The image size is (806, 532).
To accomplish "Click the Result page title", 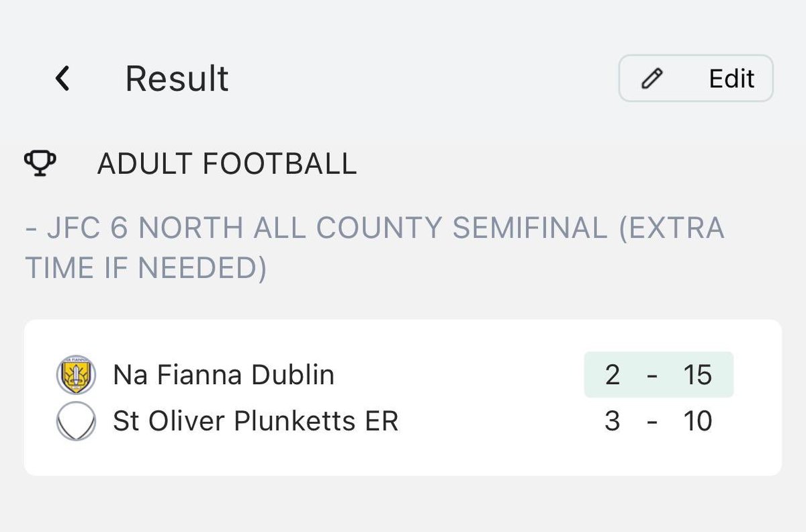I will [177, 79].
